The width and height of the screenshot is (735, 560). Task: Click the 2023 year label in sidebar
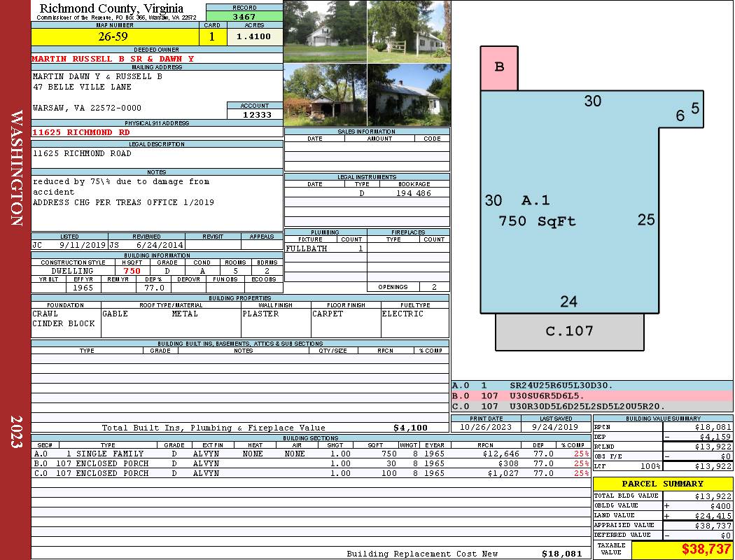(x=16, y=431)
